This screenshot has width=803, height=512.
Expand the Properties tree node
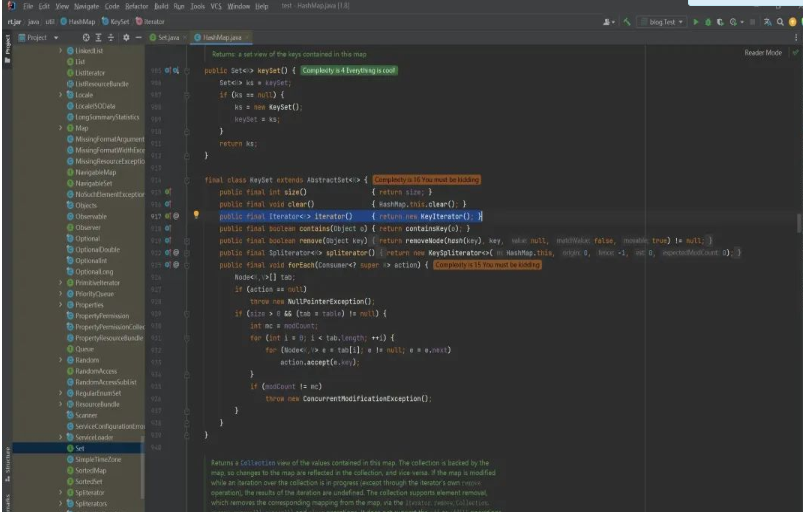click(x=60, y=305)
